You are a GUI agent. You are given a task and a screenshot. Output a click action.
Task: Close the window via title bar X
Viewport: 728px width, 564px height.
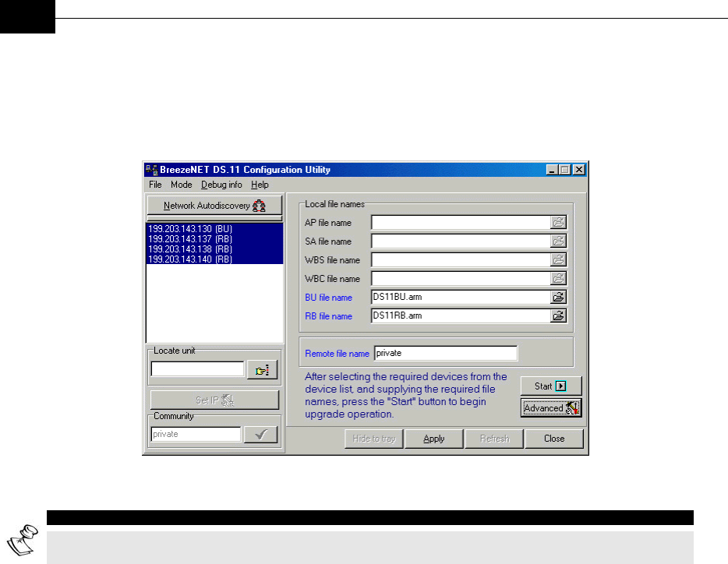coord(579,170)
